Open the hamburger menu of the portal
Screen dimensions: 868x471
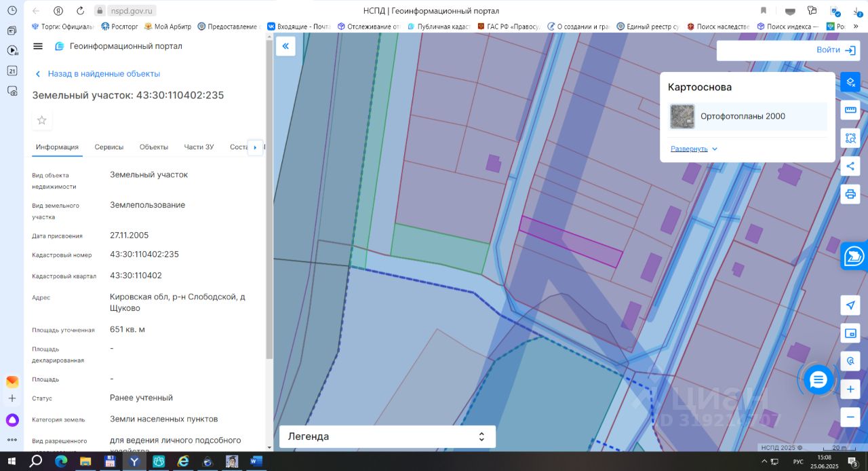pos(38,46)
